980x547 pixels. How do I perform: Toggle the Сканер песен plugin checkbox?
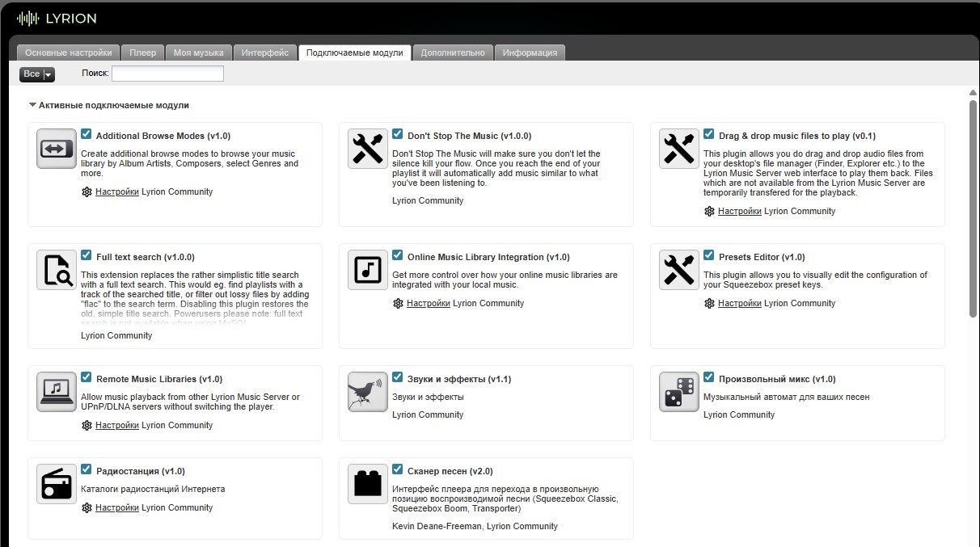coord(398,469)
